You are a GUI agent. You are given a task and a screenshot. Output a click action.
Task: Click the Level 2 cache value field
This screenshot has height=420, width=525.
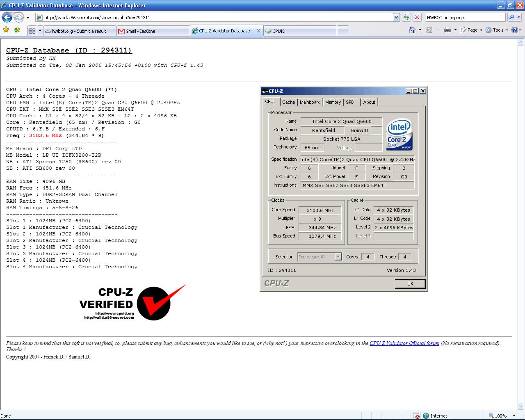[x=394, y=227]
